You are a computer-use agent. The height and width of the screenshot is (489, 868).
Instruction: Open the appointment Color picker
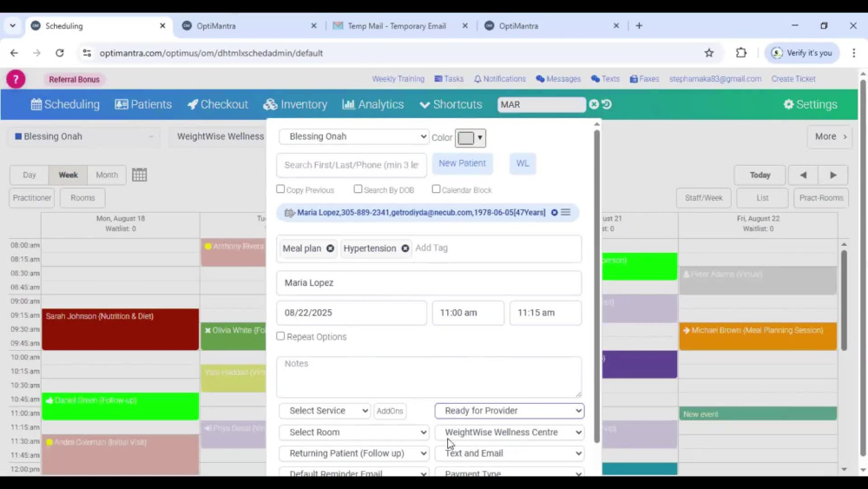pyautogui.click(x=470, y=138)
